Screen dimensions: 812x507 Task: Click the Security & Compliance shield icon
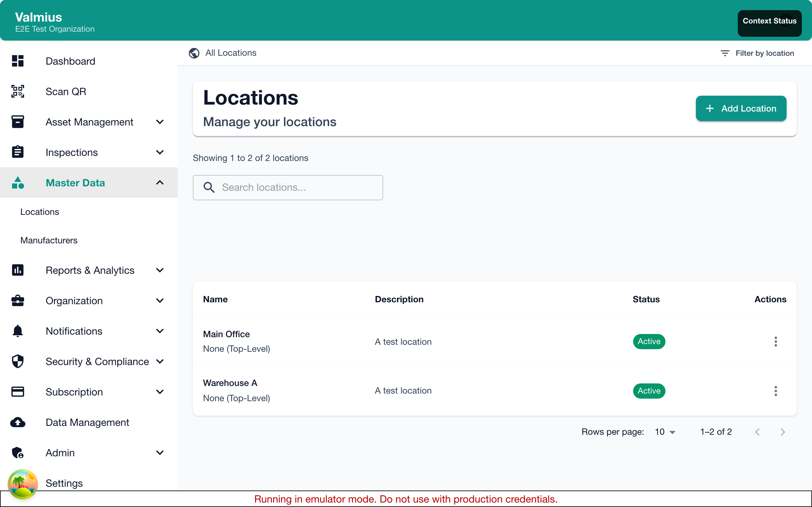[x=17, y=361]
